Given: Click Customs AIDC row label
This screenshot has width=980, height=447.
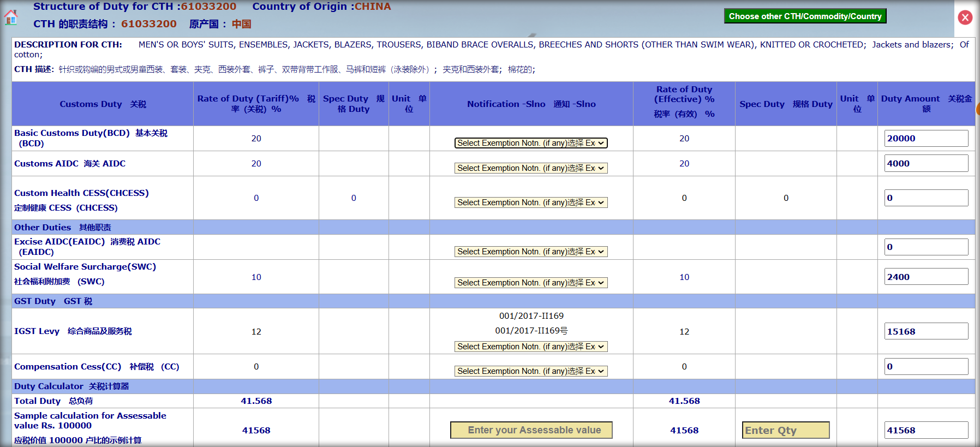Looking at the screenshot, I should pos(70,163).
